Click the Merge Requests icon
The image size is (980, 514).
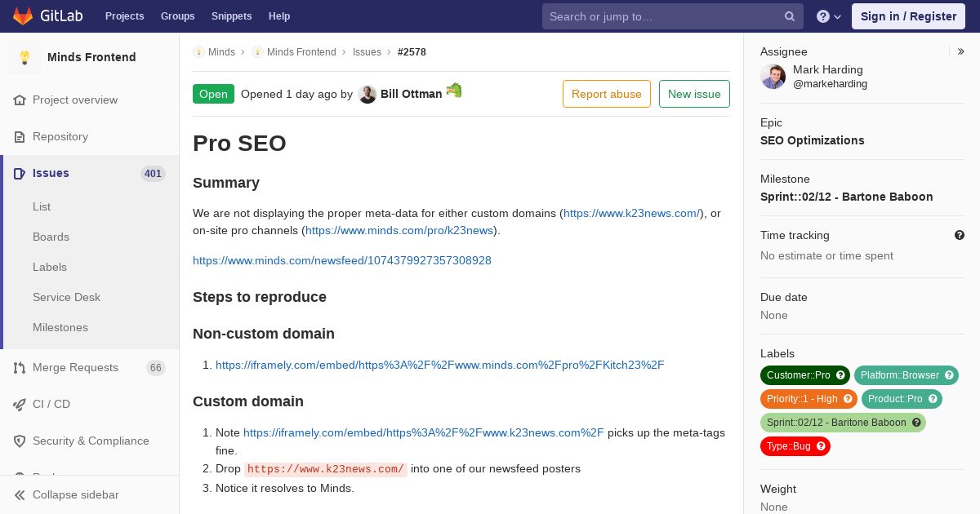(20, 368)
